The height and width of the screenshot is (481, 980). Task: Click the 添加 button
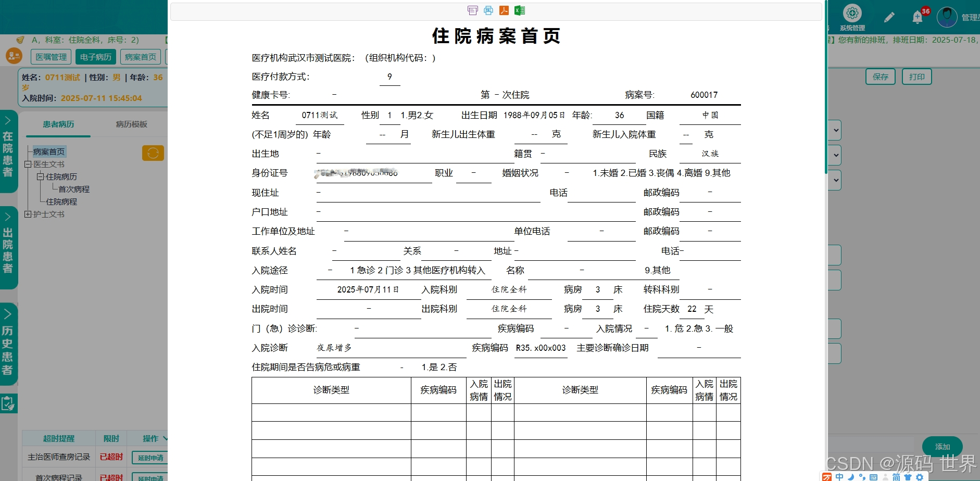click(943, 447)
